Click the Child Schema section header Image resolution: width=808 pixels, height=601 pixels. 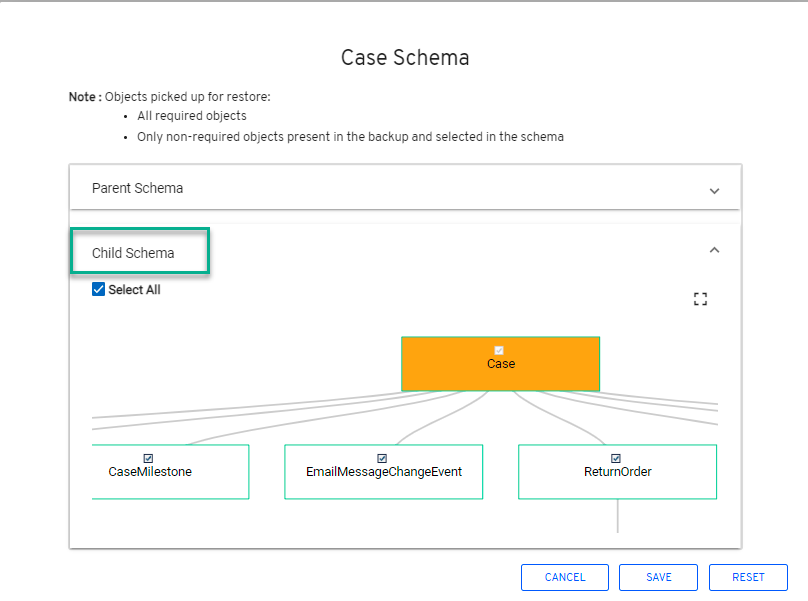133,253
